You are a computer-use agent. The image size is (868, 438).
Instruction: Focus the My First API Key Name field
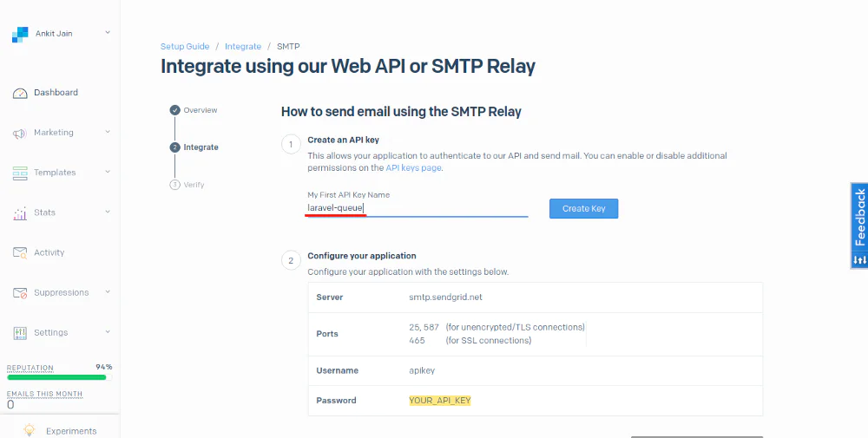(417, 208)
